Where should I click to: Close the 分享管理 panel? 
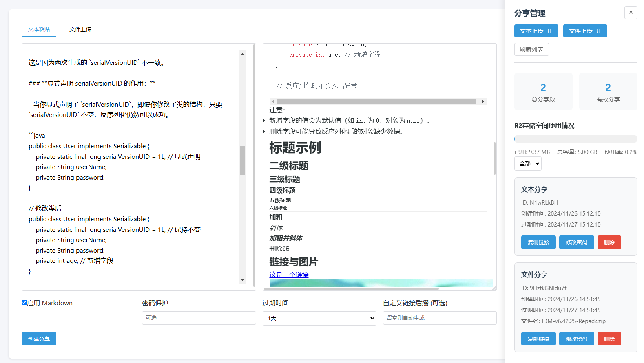click(x=631, y=13)
